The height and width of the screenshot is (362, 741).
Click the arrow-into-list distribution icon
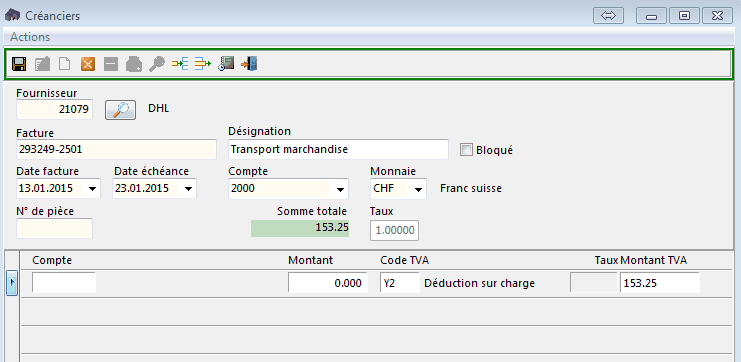(180, 64)
